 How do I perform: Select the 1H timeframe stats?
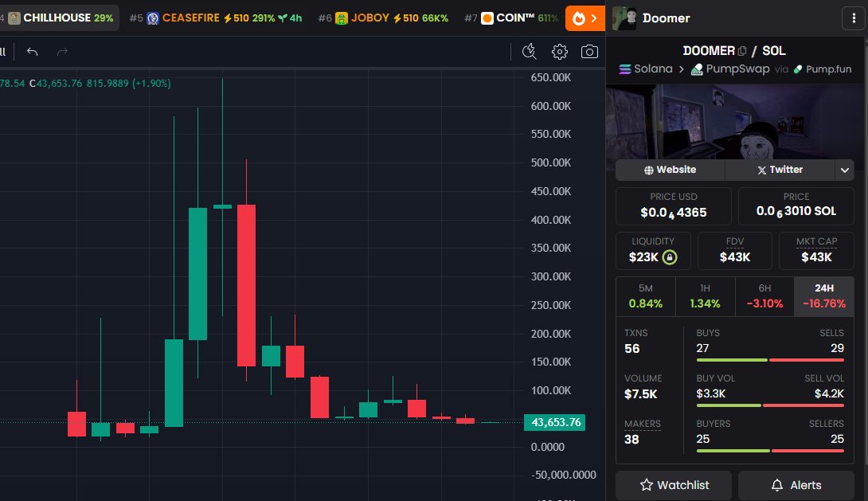click(706, 296)
